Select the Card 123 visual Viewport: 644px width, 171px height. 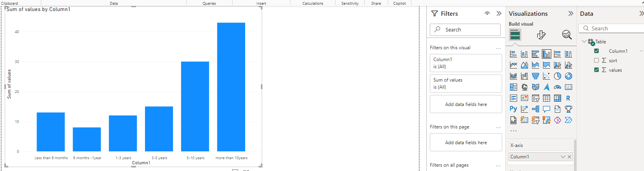[569, 87]
